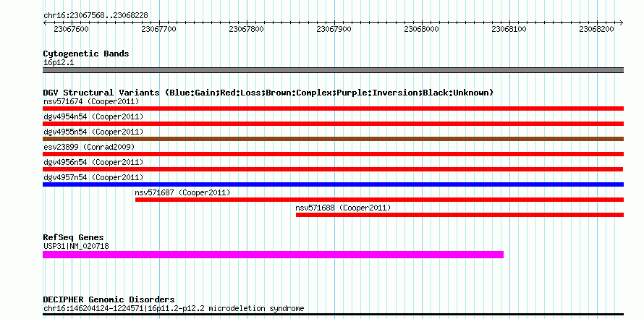This screenshot has height=319, width=644.
Task: Click ruler position 23067700
Action: (158, 29)
